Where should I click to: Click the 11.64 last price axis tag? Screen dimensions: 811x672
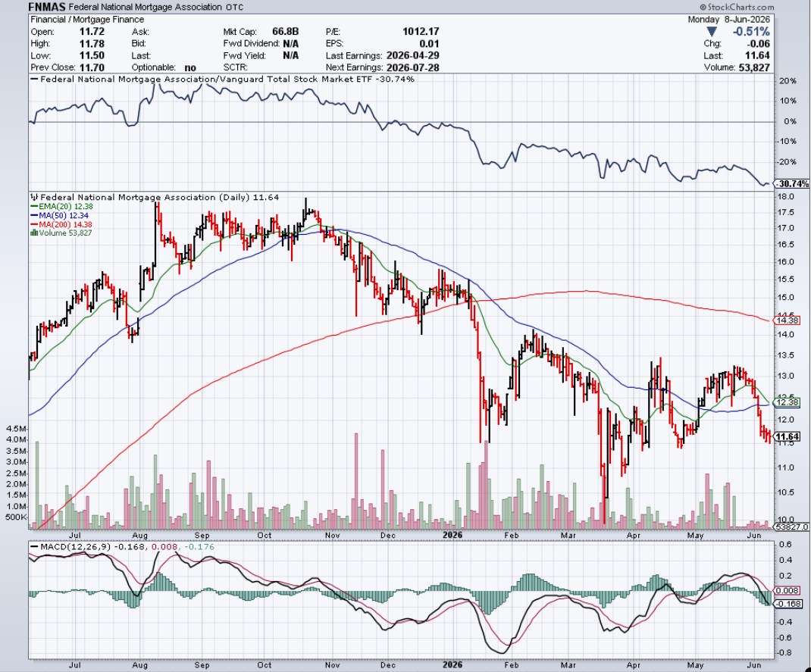[788, 436]
